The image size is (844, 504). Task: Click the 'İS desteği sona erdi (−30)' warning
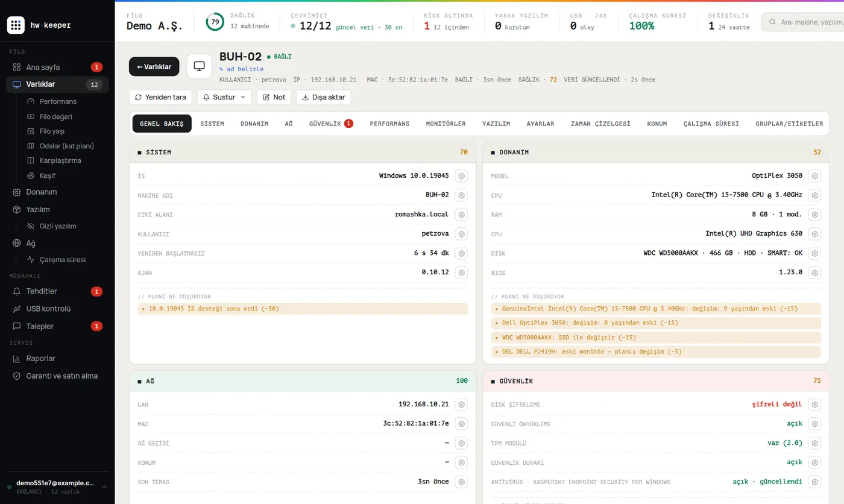click(x=303, y=309)
